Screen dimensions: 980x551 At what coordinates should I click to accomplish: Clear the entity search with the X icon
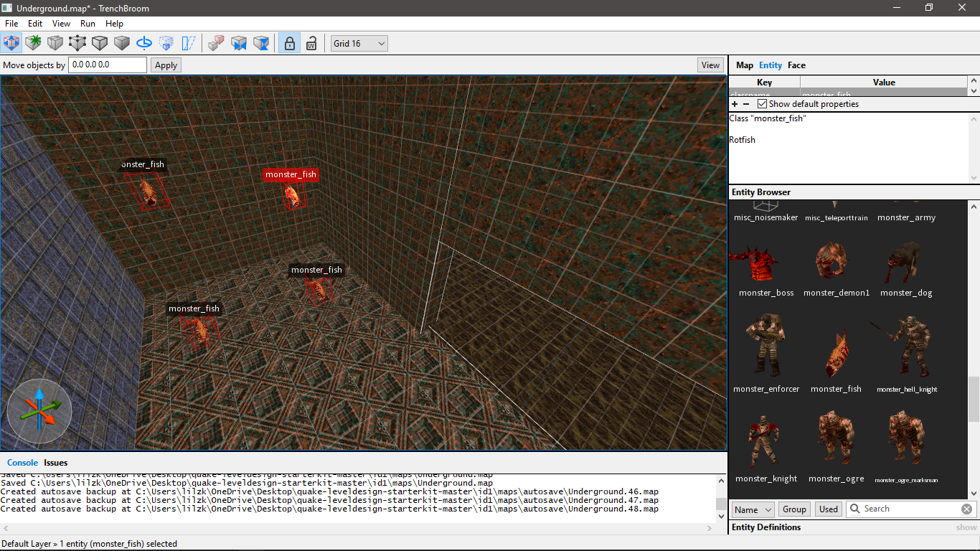click(x=967, y=509)
